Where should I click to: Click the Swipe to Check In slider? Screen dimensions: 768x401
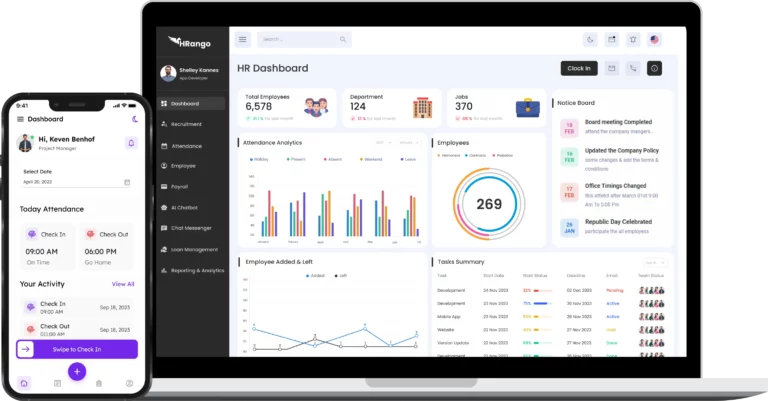point(77,349)
